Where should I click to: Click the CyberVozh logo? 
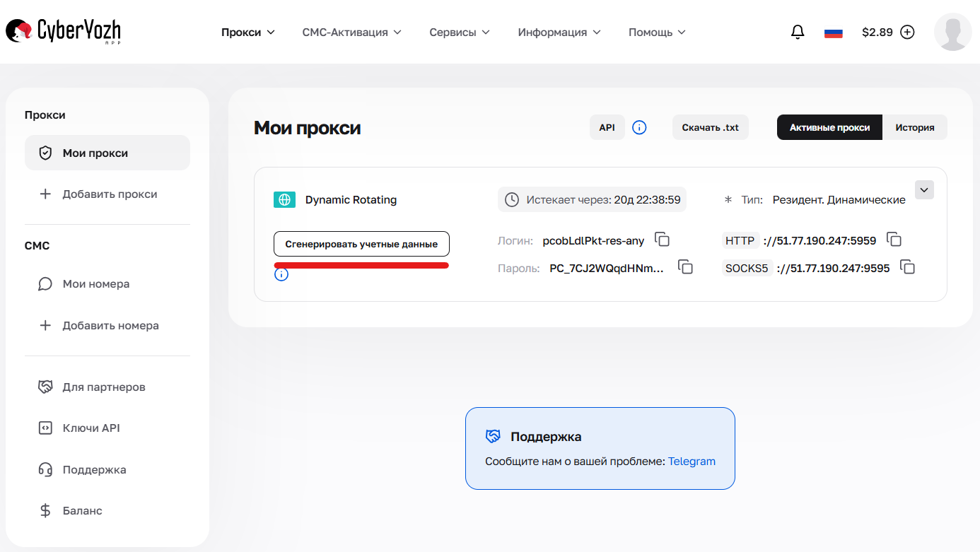pyautogui.click(x=62, y=31)
